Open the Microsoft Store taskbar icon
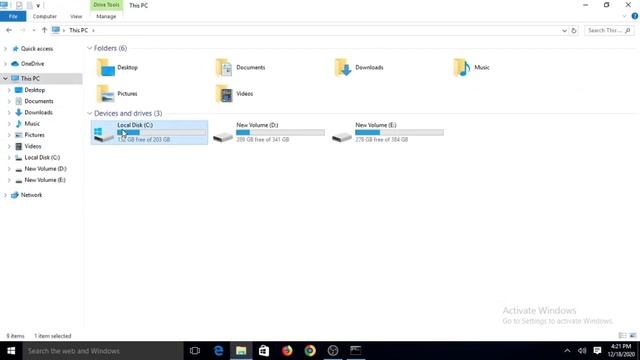 tap(264, 351)
